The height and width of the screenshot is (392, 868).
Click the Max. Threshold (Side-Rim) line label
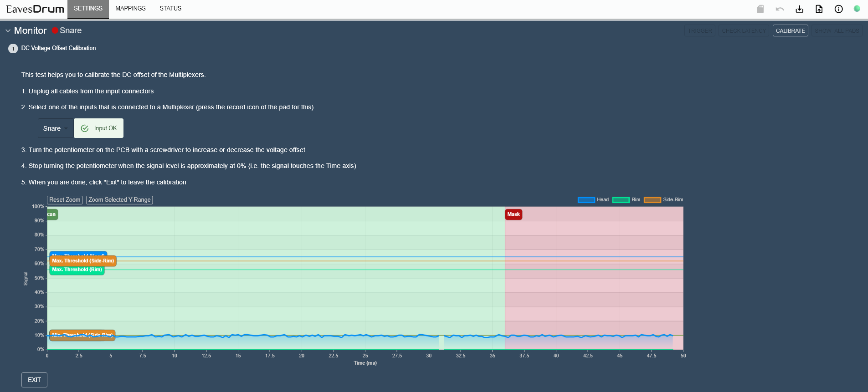click(x=83, y=261)
